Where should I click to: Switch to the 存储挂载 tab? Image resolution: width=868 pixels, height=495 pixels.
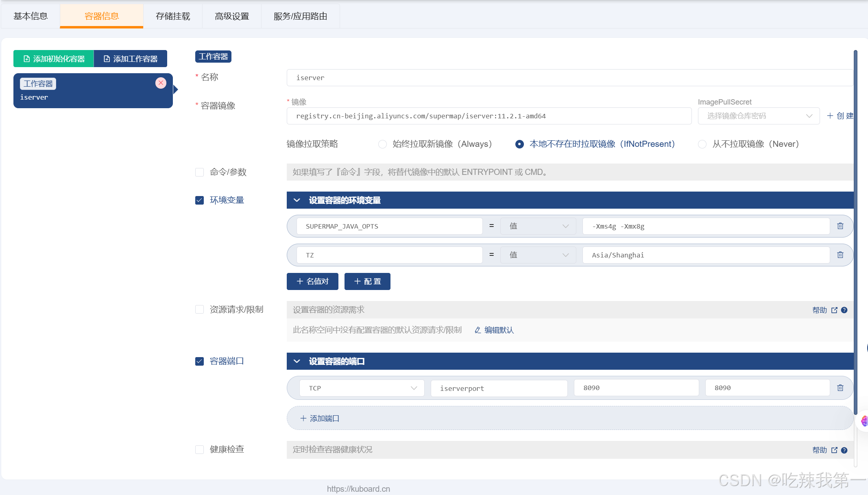click(173, 16)
